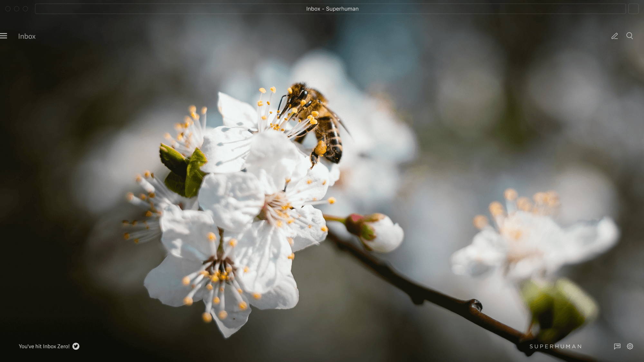Select the Inbox heading

click(x=27, y=36)
